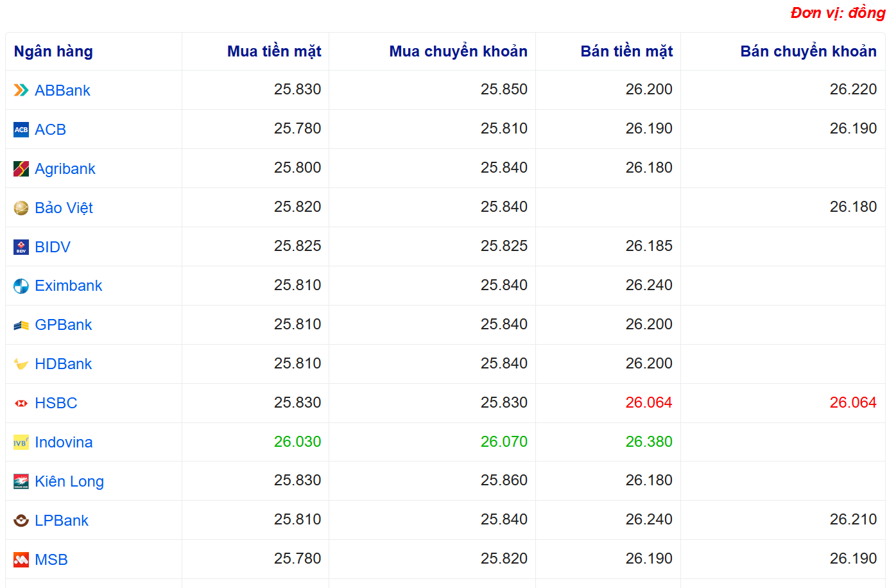Click the Eximbank logo icon
This screenshot has height=588, width=896.
tap(21, 286)
